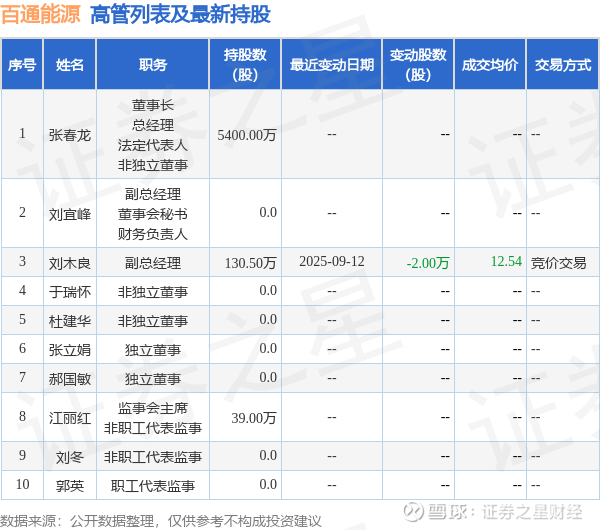Viewport: 600px width, 530px height.
Task: Select the 职务 column header
Action: 153,65
